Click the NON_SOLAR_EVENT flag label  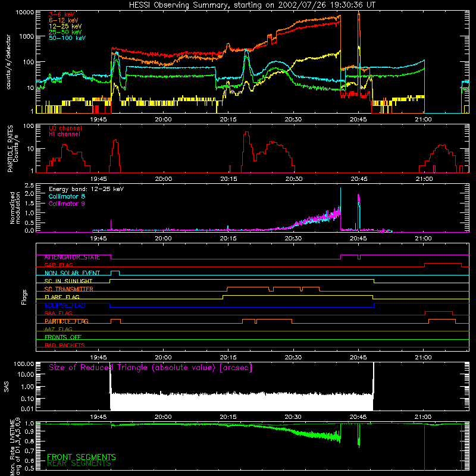coord(72,273)
